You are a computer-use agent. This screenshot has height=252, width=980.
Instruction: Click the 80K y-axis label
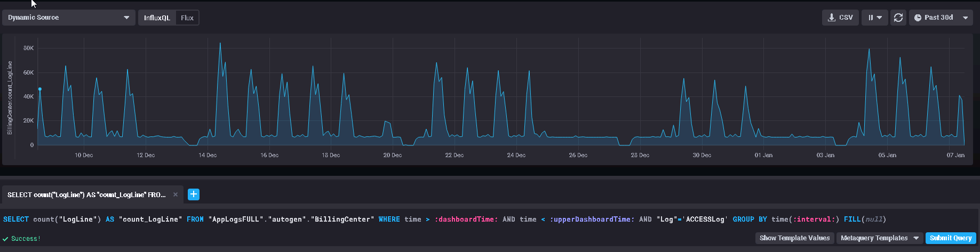click(28, 48)
